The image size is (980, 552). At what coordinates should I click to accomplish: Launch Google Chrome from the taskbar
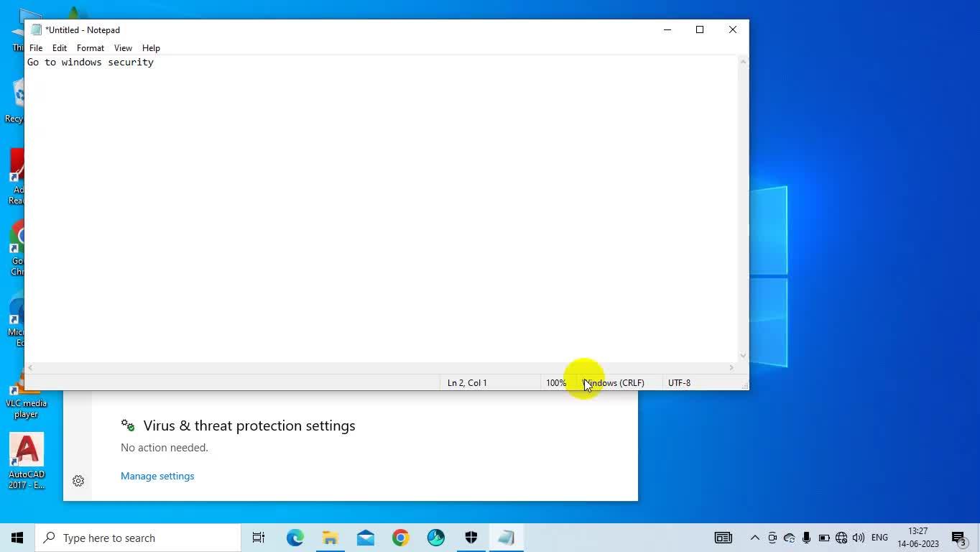pyautogui.click(x=401, y=538)
